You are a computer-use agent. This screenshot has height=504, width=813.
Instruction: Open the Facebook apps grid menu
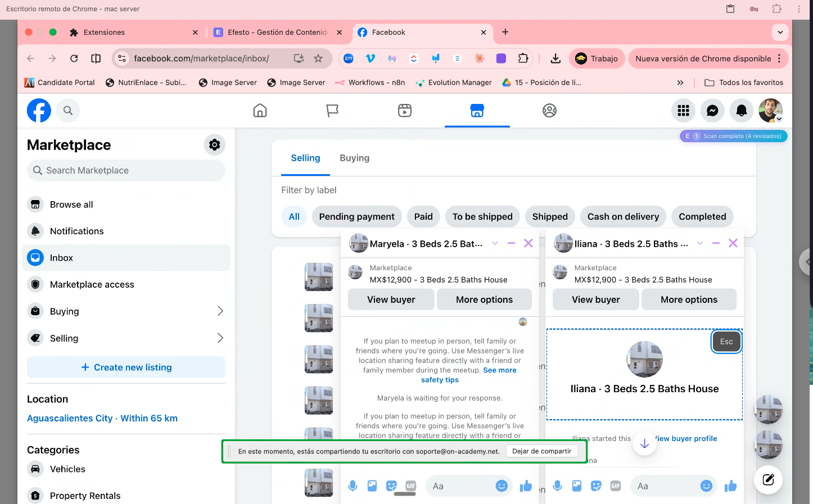tap(683, 111)
